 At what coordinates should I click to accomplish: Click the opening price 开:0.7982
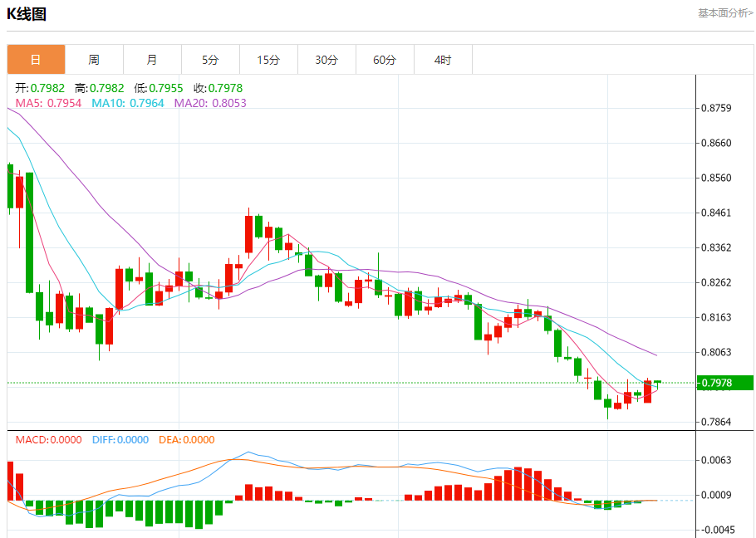[x=40, y=88]
